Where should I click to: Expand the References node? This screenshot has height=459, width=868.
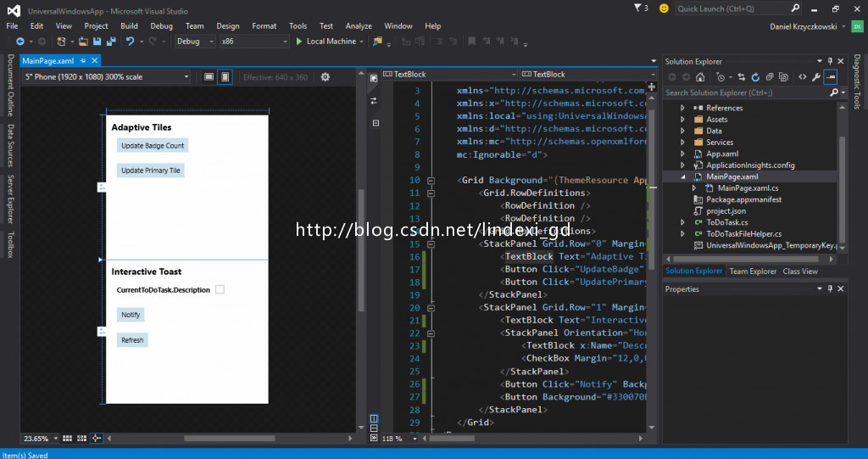click(682, 108)
